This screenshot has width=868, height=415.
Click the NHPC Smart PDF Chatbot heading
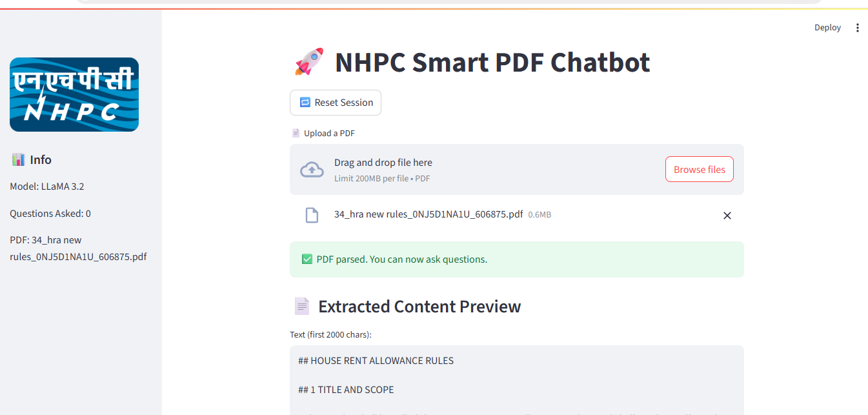tap(492, 63)
